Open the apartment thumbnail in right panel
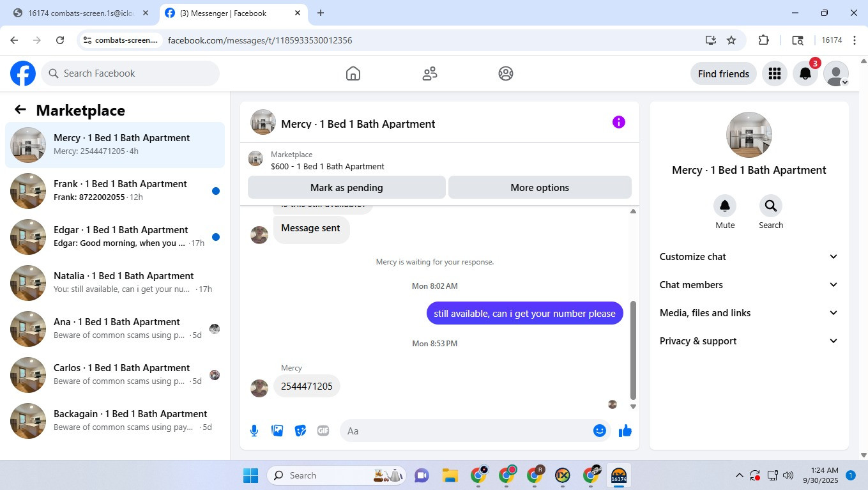 point(749,135)
